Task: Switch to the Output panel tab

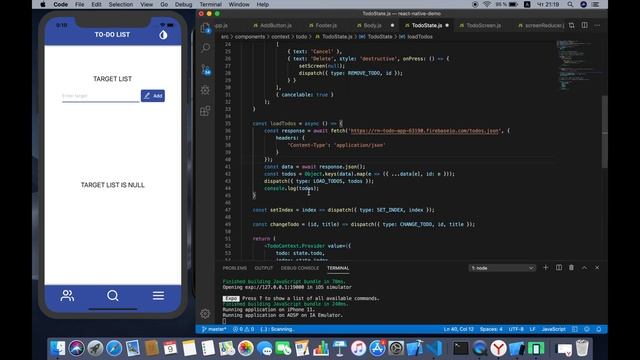Action: click(x=264, y=268)
